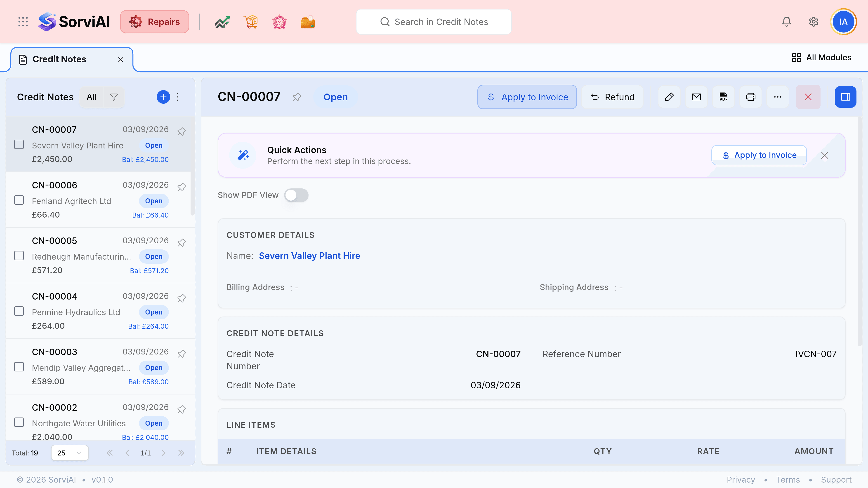Select the CN-00004 checkbox
868x488 pixels.
coord(19,311)
